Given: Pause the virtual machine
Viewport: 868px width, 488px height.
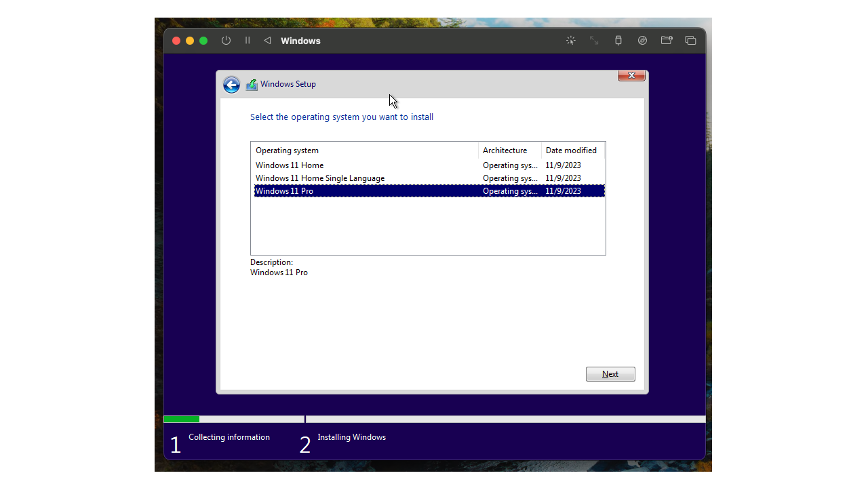Looking at the screenshot, I should (x=248, y=40).
